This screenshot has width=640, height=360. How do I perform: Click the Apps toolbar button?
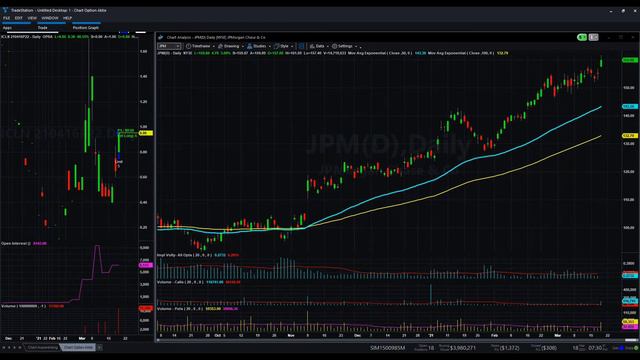(7, 28)
